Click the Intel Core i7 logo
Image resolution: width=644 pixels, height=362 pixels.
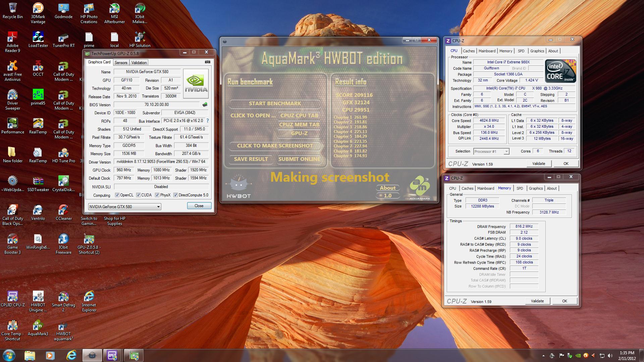click(560, 71)
